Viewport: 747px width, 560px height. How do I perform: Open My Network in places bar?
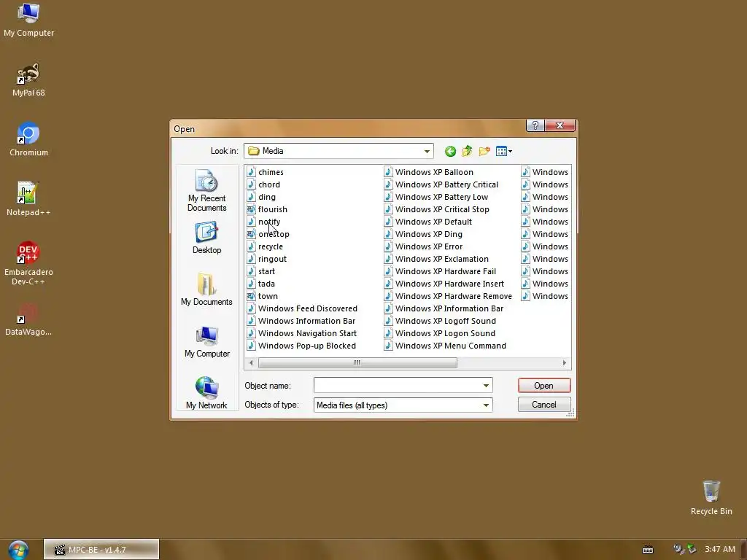[206, 393]
